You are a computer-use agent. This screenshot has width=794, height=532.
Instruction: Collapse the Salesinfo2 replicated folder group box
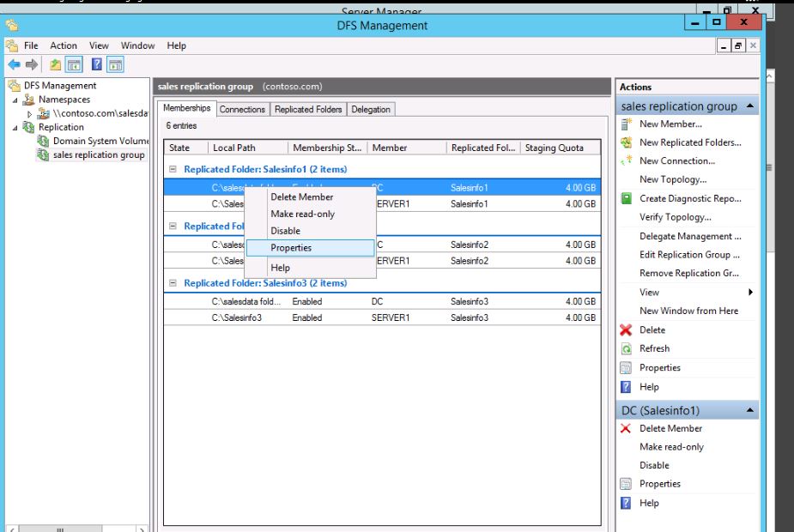173,226
